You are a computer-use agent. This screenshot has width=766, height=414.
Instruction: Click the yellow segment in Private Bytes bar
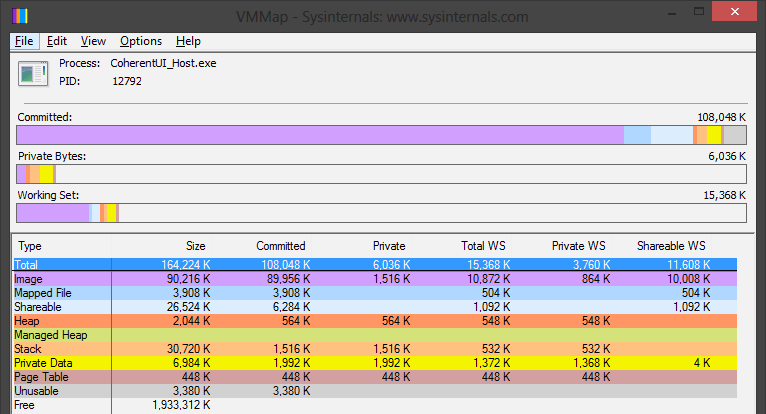coord(46,174)
